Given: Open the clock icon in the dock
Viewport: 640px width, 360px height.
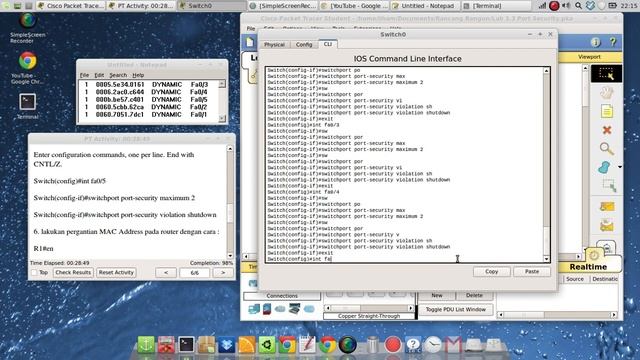Looking at the screenshot, I should pos(433,344).
